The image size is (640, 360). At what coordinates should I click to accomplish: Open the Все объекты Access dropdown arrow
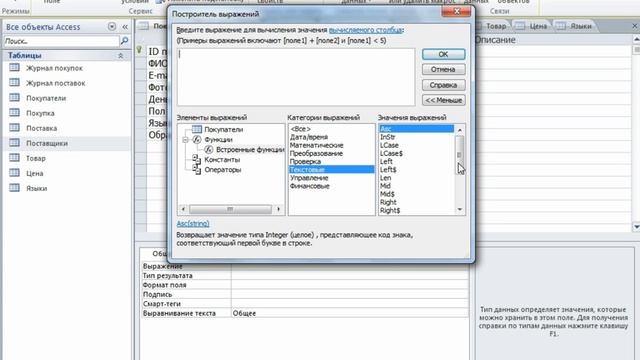coord(112,27)
